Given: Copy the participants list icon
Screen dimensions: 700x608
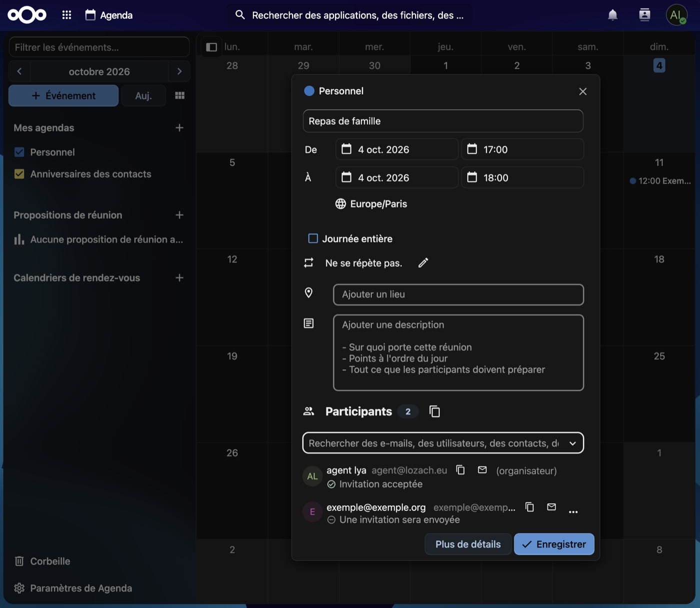Looking at the screenshot, I should click(434, 411).
